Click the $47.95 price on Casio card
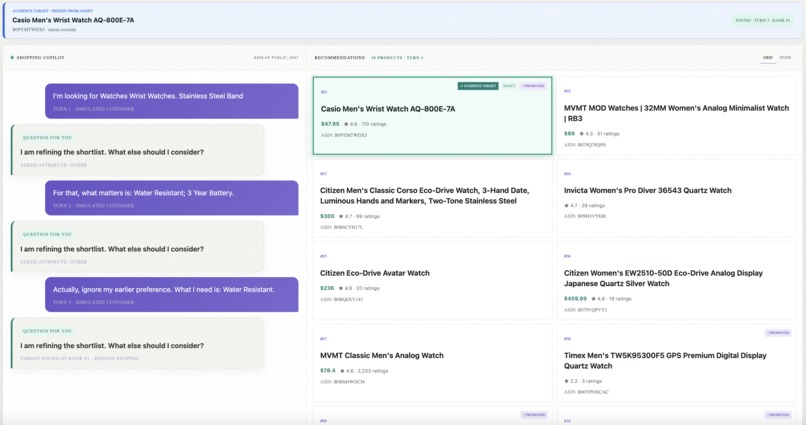Image resolution: width=806 pixels, height=425 pixels. coord(330,124)
